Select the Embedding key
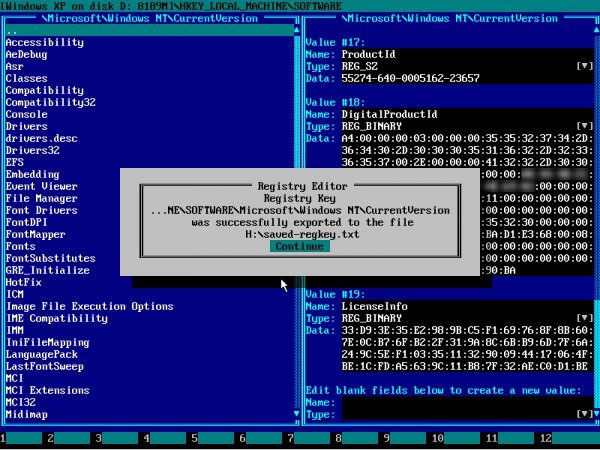 [x=33, y=174]
